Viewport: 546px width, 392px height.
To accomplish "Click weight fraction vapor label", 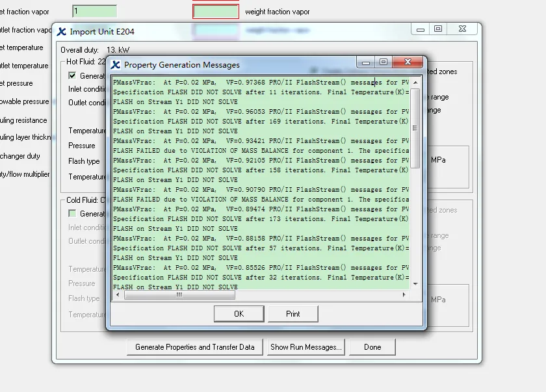I will [278, 12].
